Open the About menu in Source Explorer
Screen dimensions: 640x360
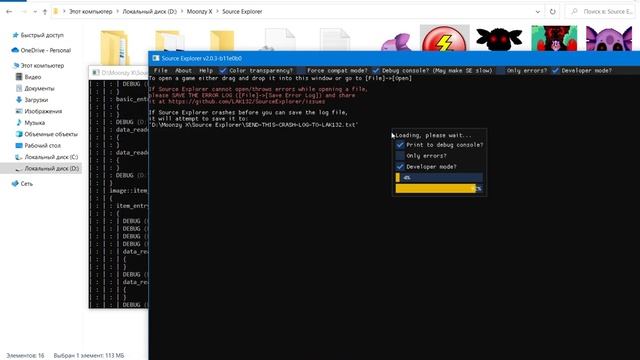point(183,71)
